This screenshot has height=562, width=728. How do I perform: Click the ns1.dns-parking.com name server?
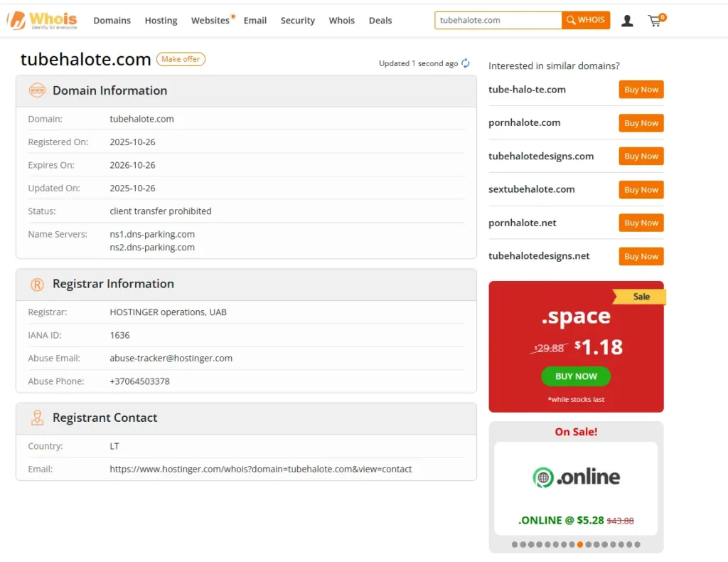tap(152, 234)
